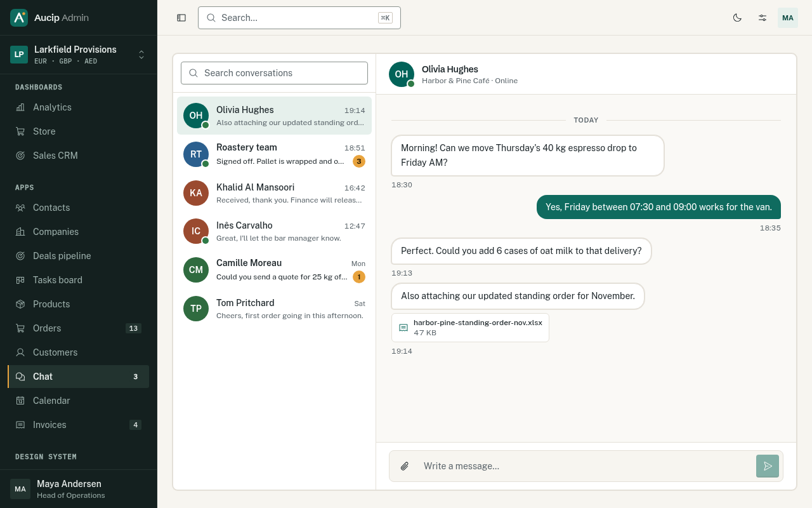Click the Write a message field
The height and width of the screenshot is (508, 812).
[x=586, y=466]
